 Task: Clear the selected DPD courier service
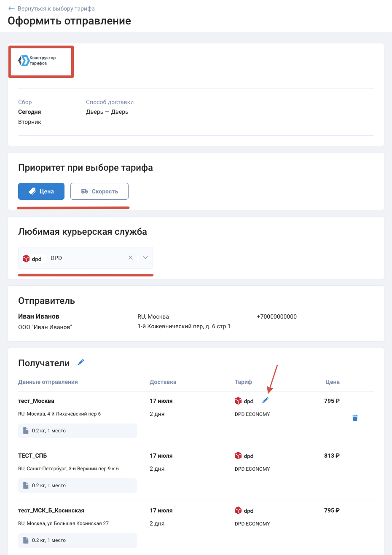[131, 257]
